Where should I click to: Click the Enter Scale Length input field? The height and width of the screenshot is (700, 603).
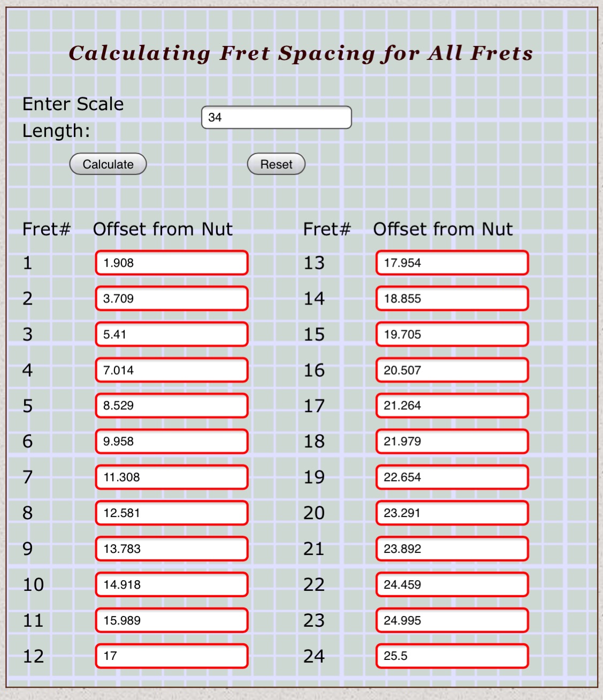[x=276, y=117]
